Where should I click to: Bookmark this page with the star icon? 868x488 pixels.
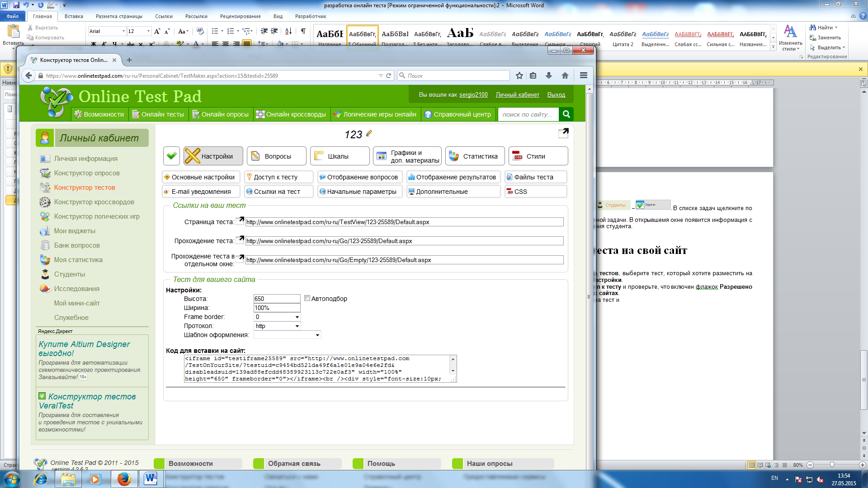pyautogui.click(x=519, y=75)
